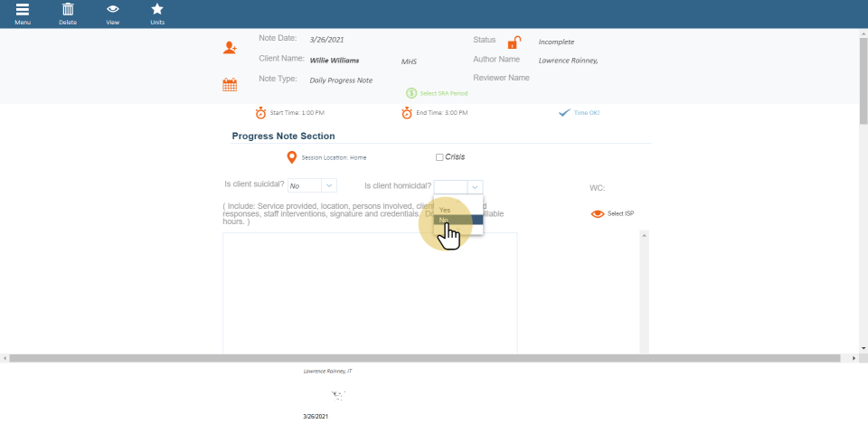
Task: Expand the client homicidal dropdown arrow
Action: [x=475, y=186]
